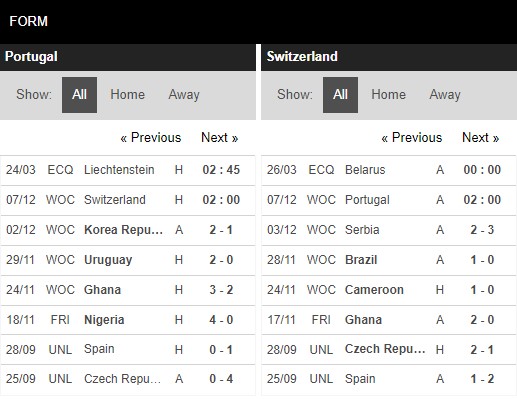Open Switzerland's Brazil 1-0 match
The height and width of the screenshot is (399, 517).
pos(389,260)
